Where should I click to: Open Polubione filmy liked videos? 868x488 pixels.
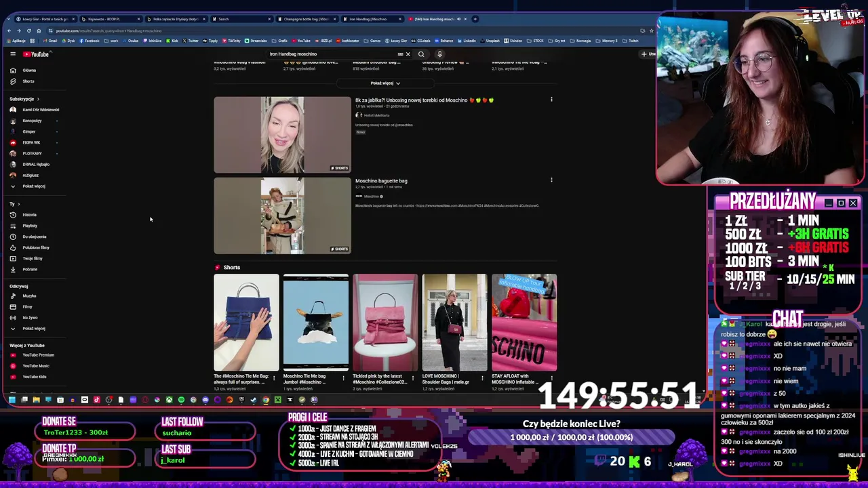click(31, 247)
